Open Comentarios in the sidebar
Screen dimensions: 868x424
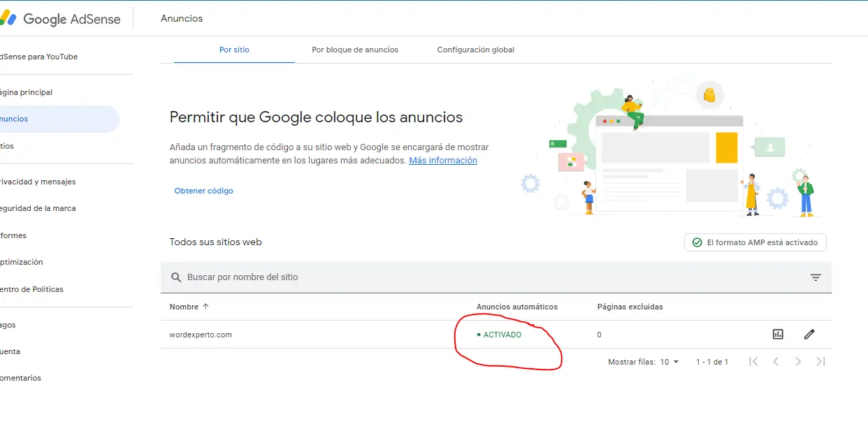click(21, 378)
